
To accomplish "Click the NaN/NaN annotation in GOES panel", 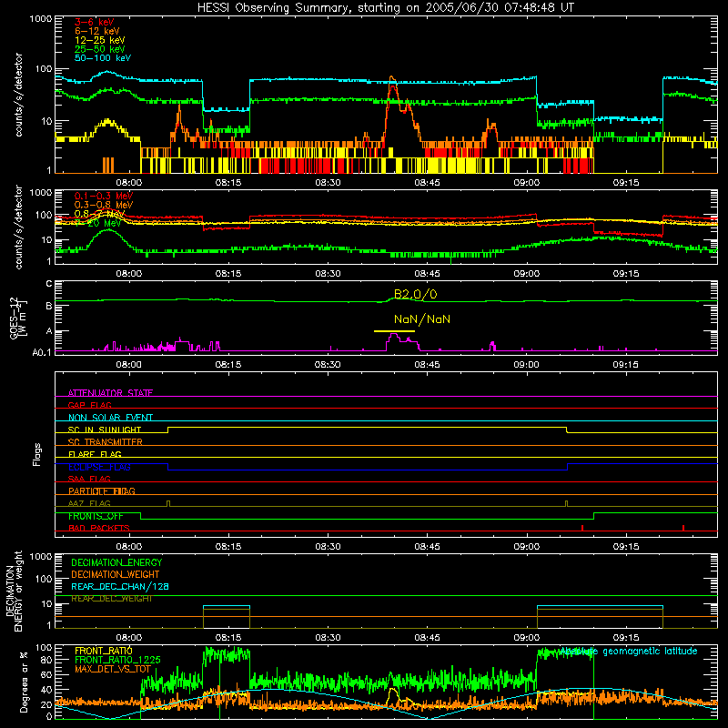I will [x=422, y=319].
